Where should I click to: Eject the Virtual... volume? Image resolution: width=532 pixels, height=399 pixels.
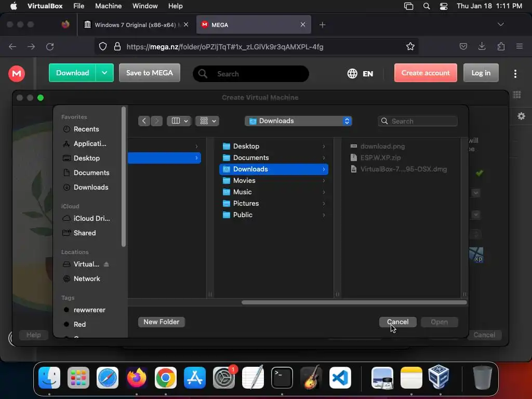pyautogui.click(x=106, y=264)
